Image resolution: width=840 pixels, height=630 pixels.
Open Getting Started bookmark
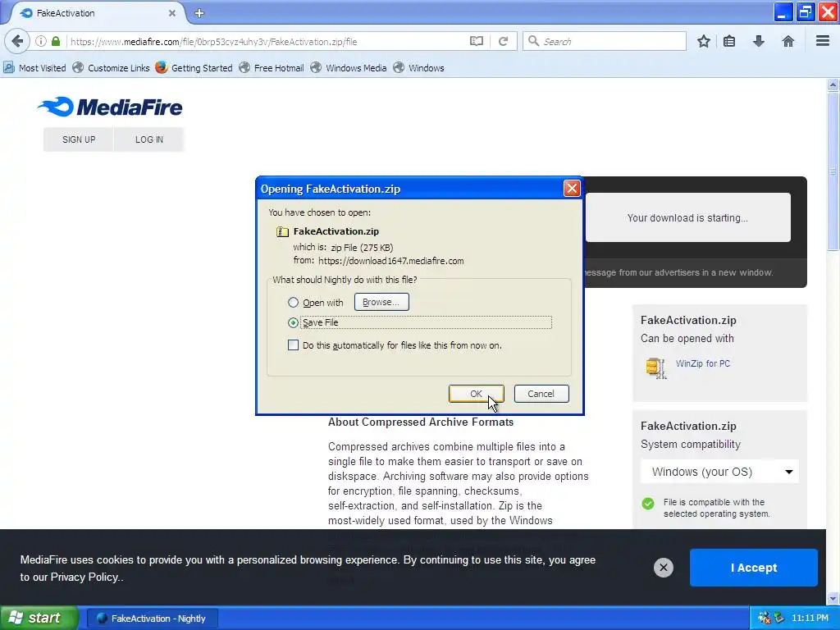pyautogui.click(x=194, y=68)
